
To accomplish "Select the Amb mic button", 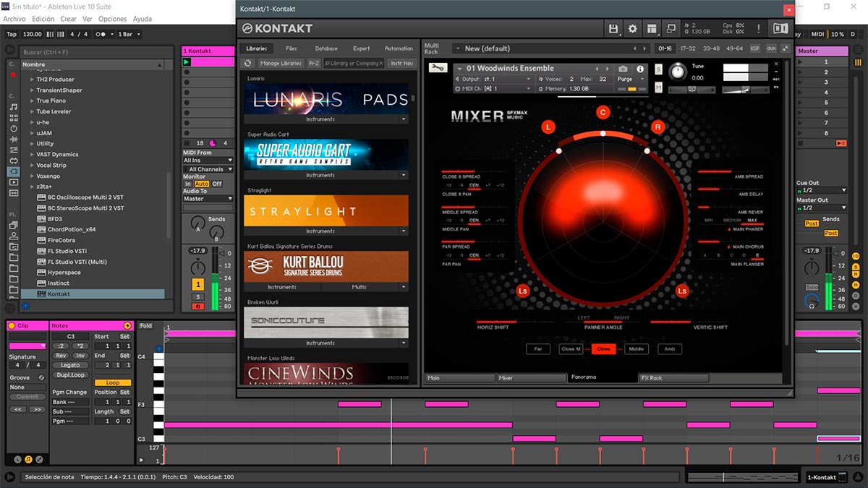I will point(670,349).
